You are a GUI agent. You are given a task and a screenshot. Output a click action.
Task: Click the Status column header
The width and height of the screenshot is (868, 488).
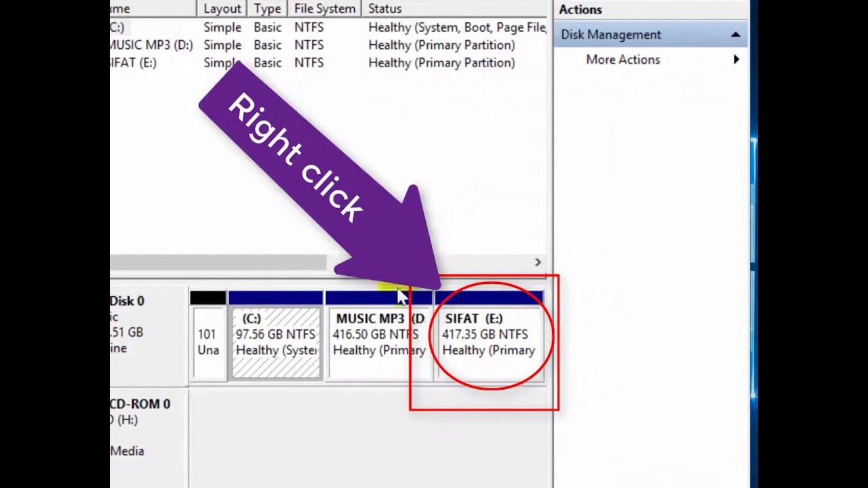coord(454,9)
